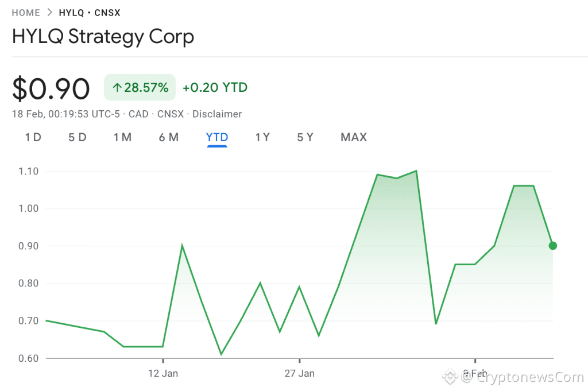Click the $0.90 price display
588x391 pixels.
pyautogui.click(x=51, y=87)
